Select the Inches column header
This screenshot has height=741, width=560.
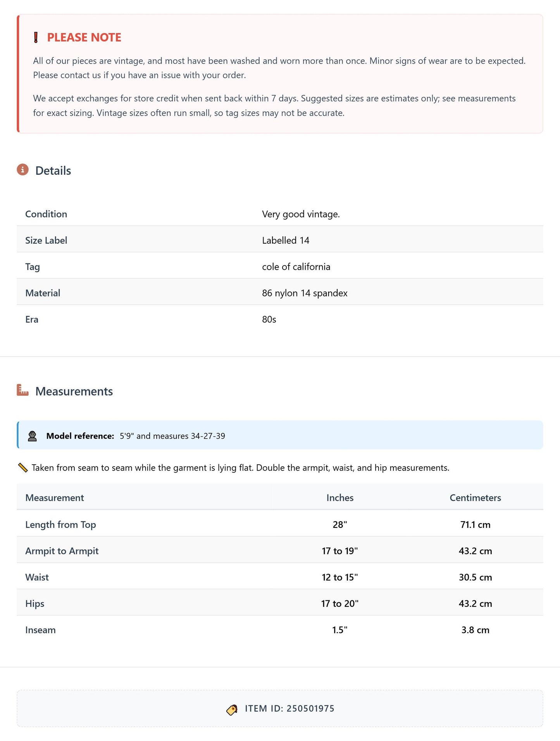point(340,498)
